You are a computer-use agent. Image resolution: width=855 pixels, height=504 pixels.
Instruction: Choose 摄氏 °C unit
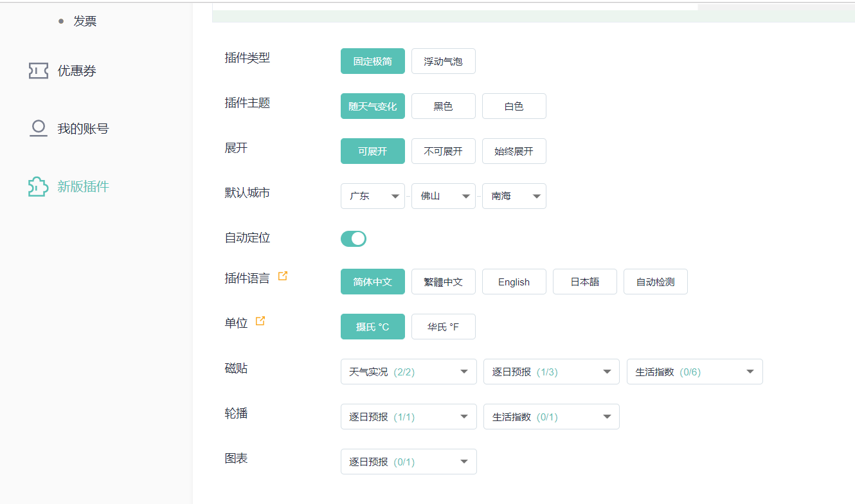click(373, 327)
